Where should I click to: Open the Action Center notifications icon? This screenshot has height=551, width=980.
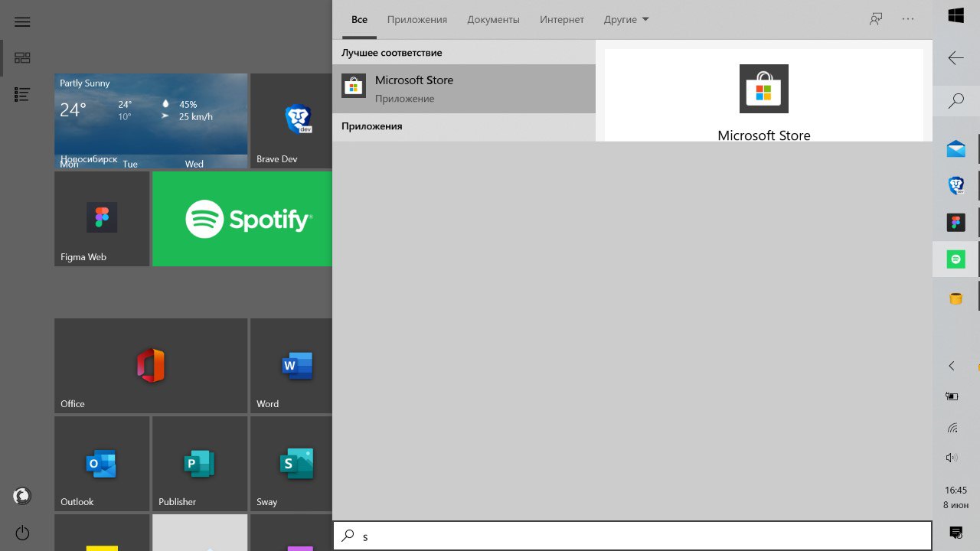955,532
